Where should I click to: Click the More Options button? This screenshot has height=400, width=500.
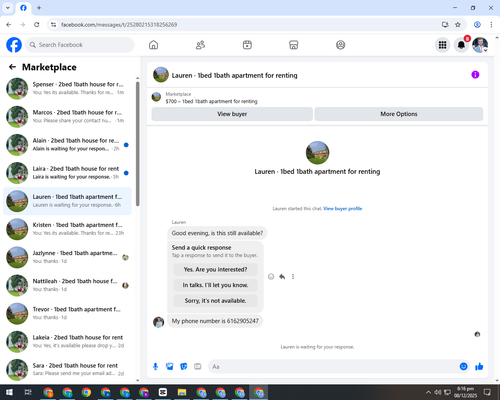click(x=399, y=114)
